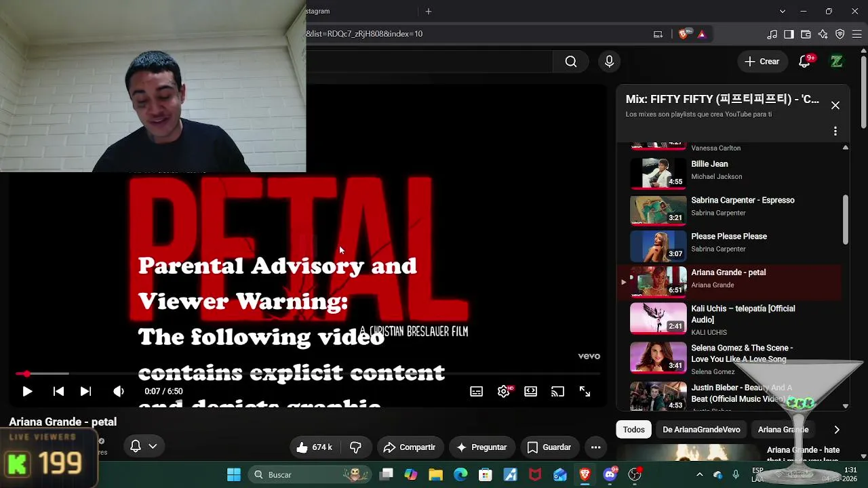The height and width of the screenshot is (488, 868).
Task: Open McAfee from the taskbar
Action: click(x=535, y=474)
